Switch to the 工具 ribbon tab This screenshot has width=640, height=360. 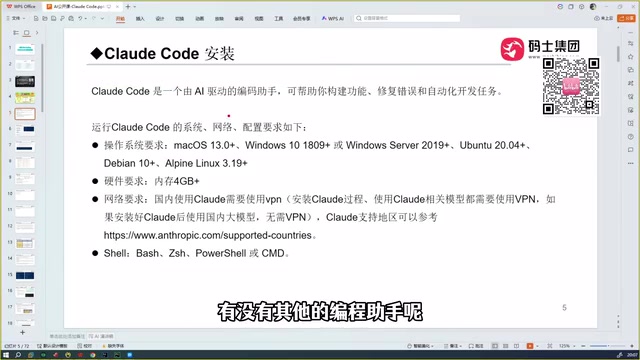click(279, 18)
